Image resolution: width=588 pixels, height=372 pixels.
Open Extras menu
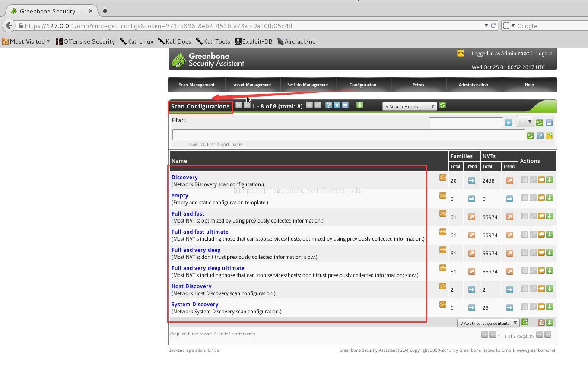click(x=418, y=85)
